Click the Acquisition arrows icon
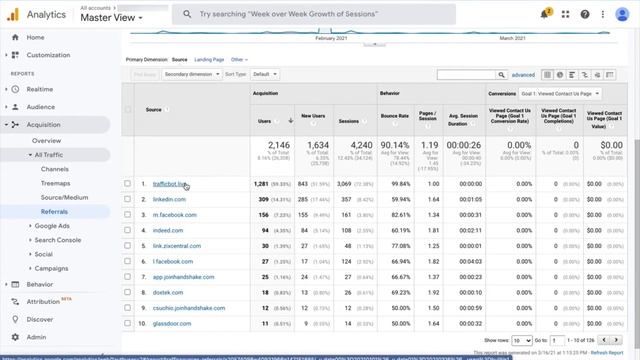This screenshot has width=640, height=360. (x=16, y=124)
